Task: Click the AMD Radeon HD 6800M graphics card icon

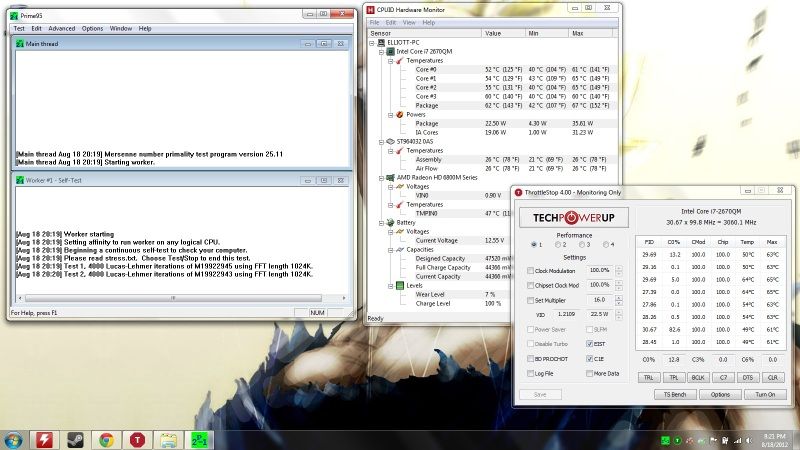Action: 390,178
